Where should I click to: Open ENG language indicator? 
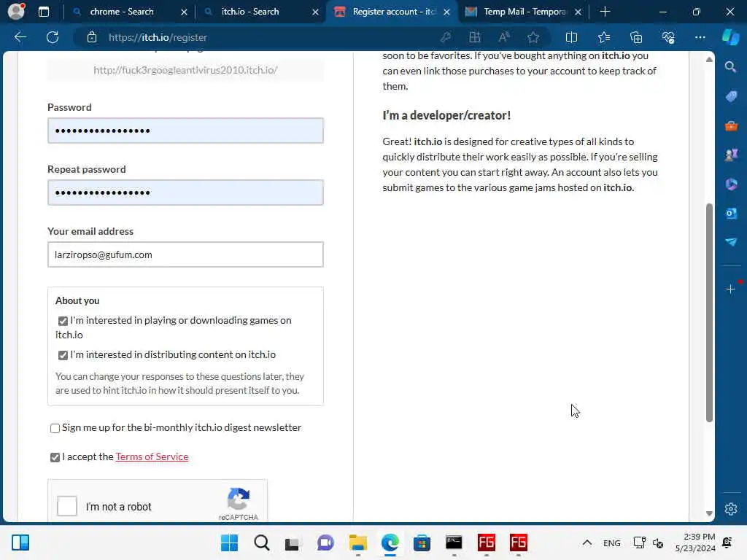coord(612,542)
